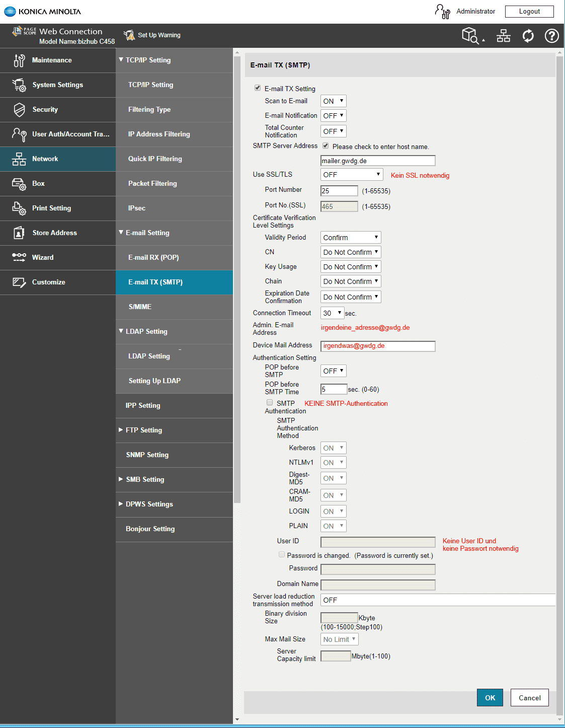Image resolution: width=565 pixels, height=728 pixels.
Task: Click the Security shield icon
Action: point(19,110)
